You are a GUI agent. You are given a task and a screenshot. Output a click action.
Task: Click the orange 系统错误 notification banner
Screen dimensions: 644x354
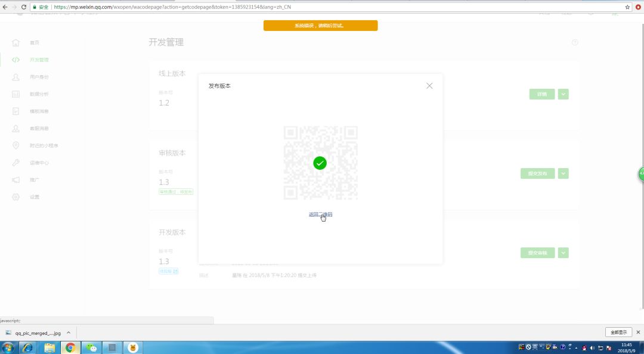coord(320,26)
